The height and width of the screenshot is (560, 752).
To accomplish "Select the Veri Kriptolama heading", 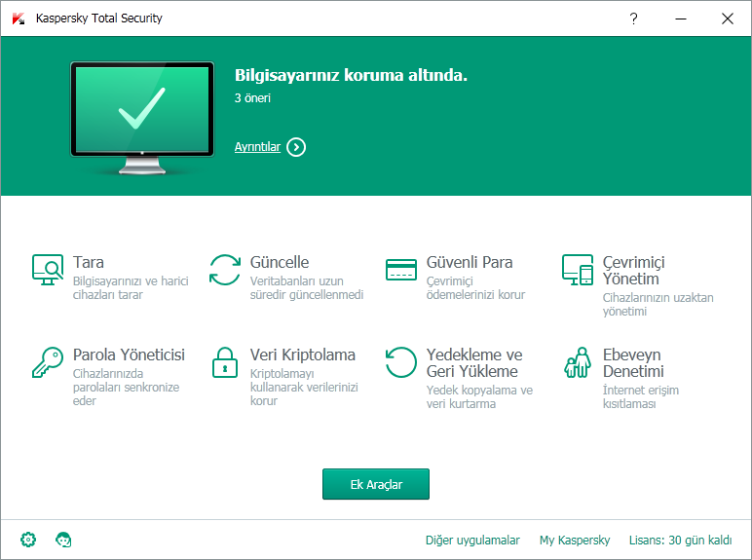I will (x=302, y=355).
